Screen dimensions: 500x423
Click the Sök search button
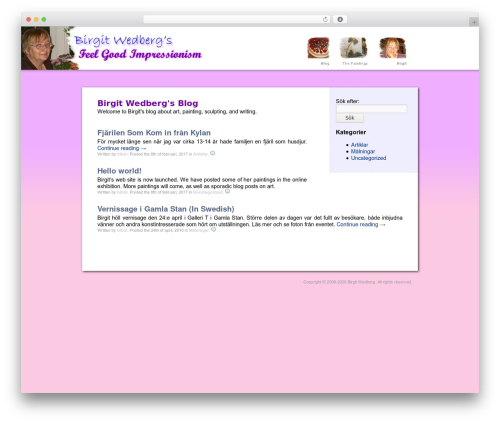pyautogui.click(x=350, y=118)
